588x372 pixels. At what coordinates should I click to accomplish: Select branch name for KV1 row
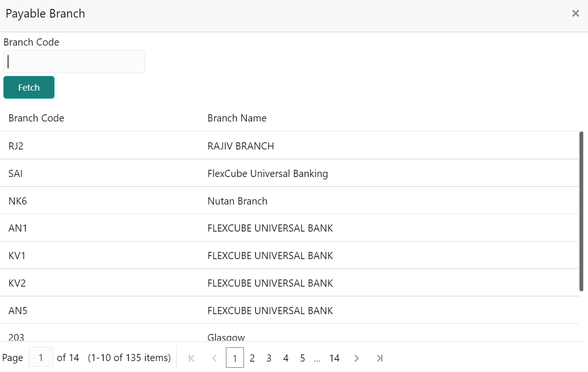click(x=270, y=256)
